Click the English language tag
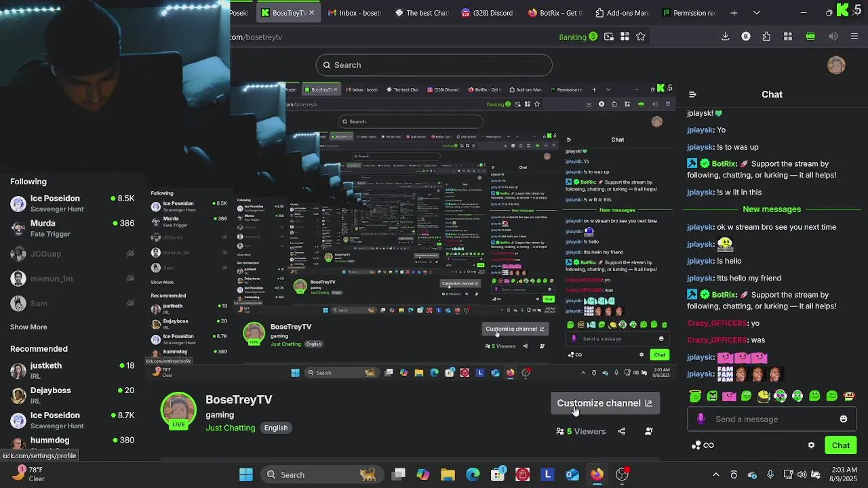The width and height of the screenshot is (868, 488). click(276, 428)
